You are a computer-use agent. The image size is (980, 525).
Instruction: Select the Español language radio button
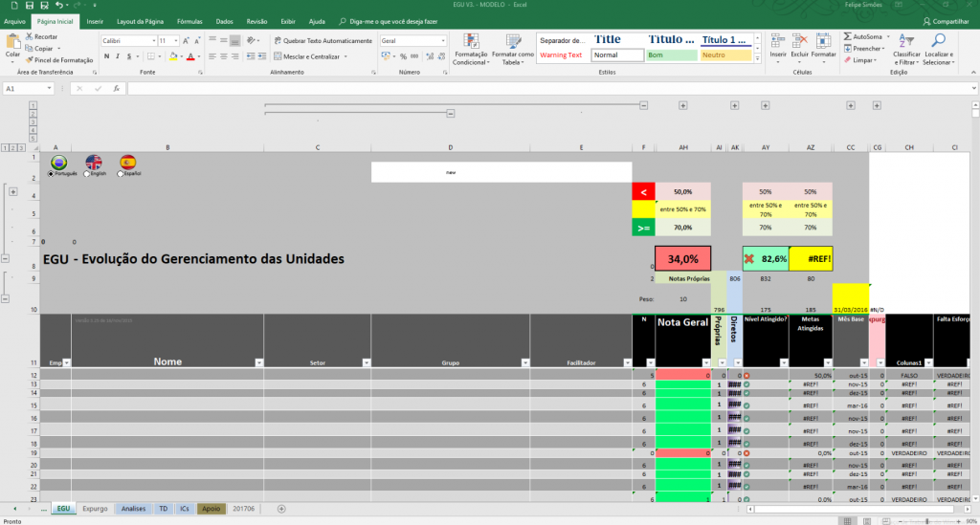click(120, 174)
